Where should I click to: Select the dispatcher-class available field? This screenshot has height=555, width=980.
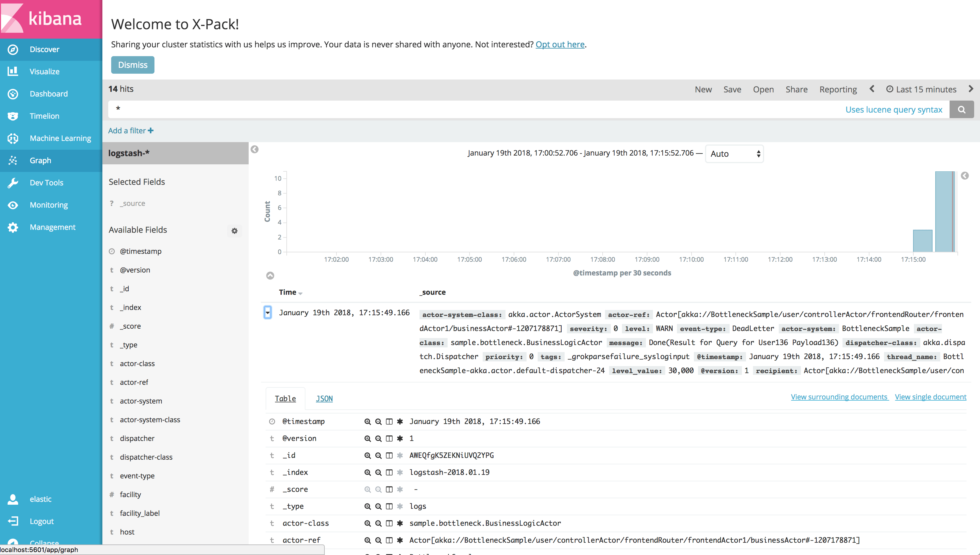146,457
